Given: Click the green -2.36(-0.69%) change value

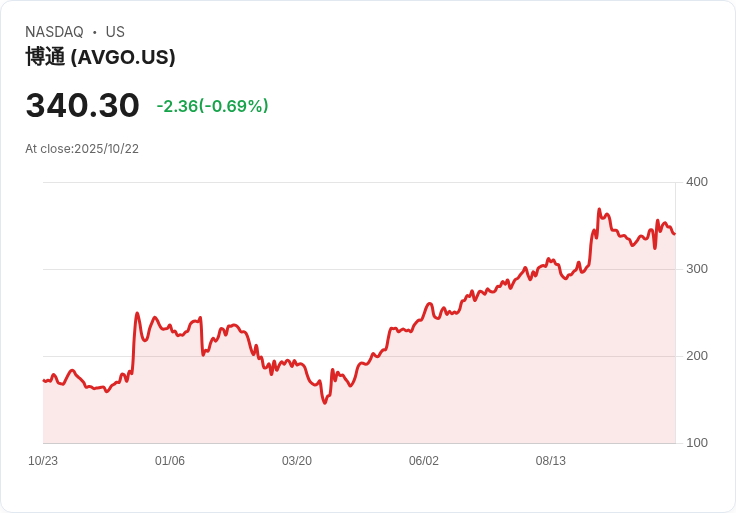Looking at the screenshot, I should 212,106.
